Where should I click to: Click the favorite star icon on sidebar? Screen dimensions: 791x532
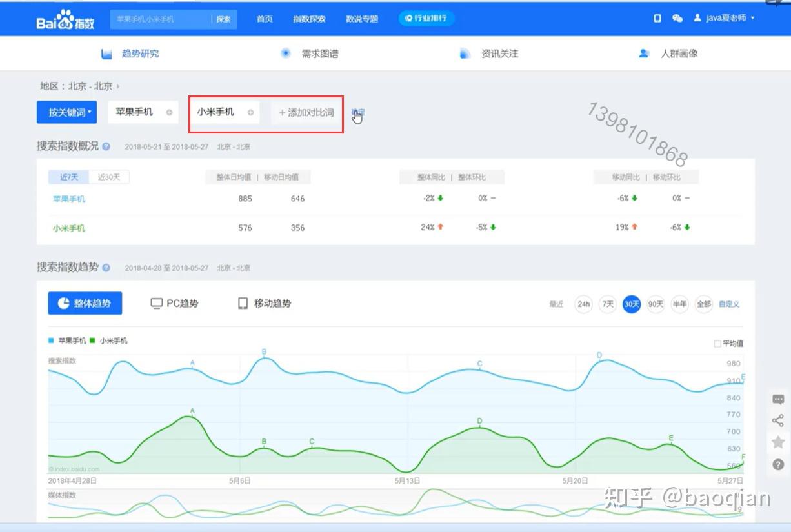778,442
